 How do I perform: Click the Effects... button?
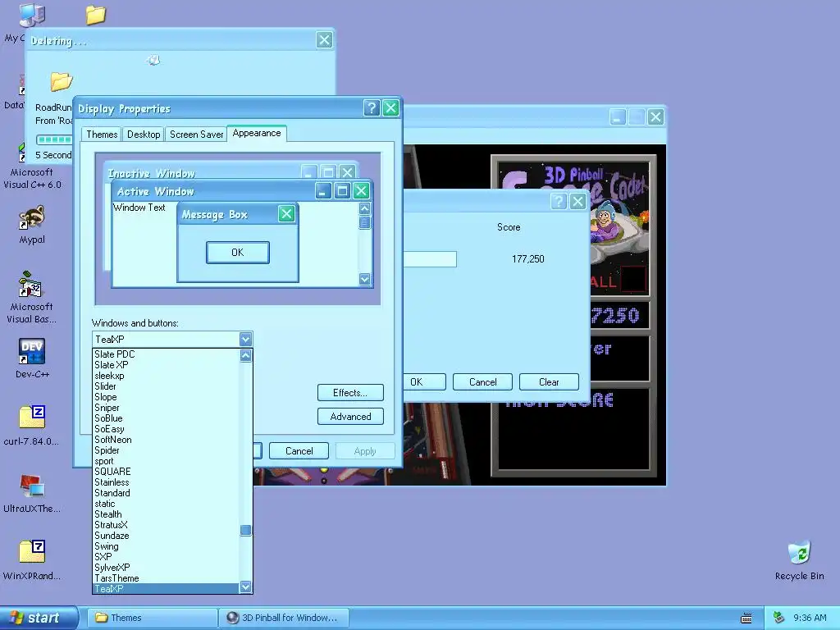350,393
